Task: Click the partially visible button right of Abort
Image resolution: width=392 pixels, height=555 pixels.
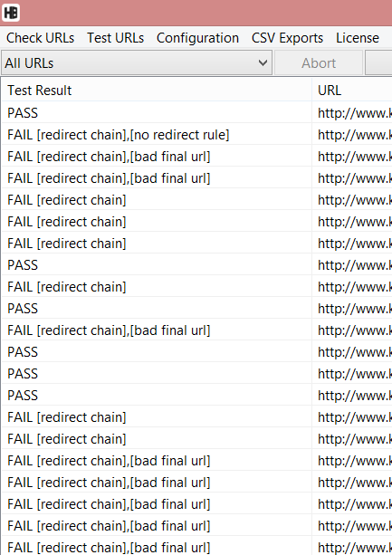Action: click(378, 63)
